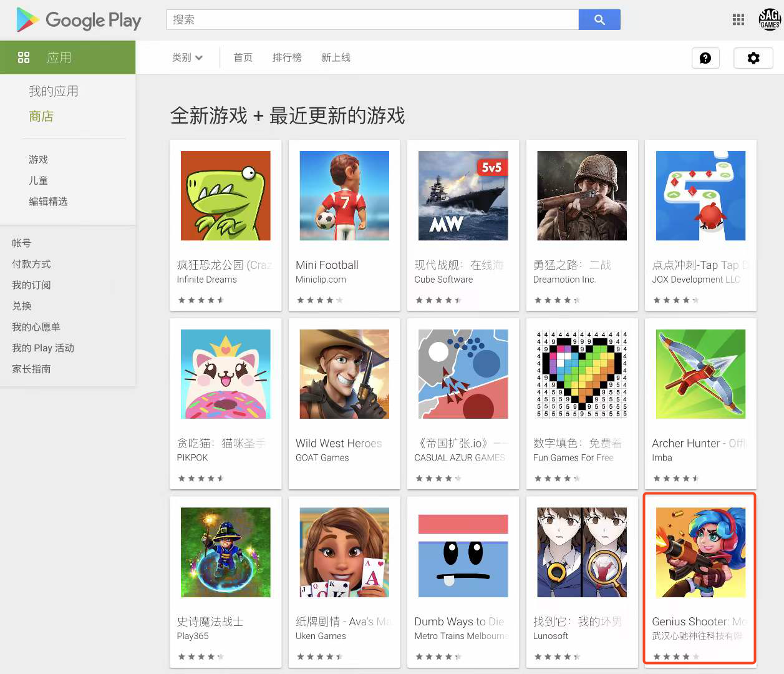This screenshot has height=674, width=784.
Task: Open the Wild West Heroes cowboy icon
Action: pyautogui.click(x=344, y=374)
